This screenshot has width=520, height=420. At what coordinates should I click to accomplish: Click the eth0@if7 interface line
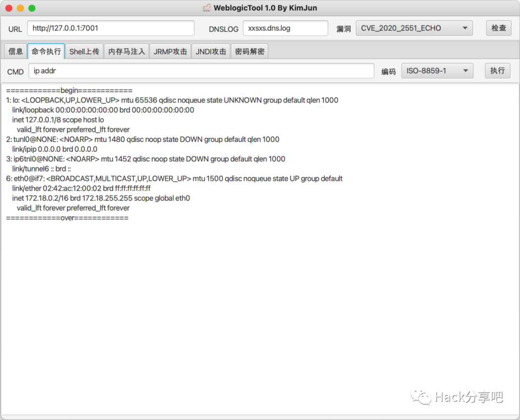pyautogui.click(x=174, y=179)
